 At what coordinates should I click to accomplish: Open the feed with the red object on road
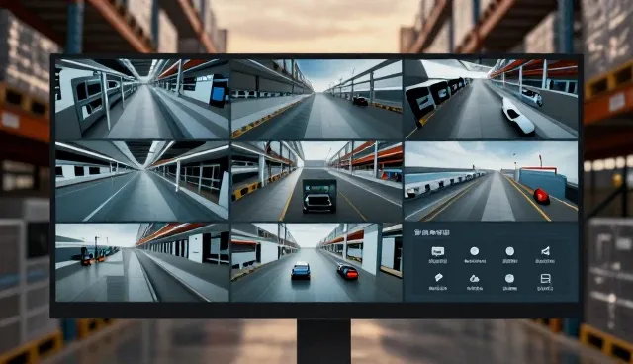491,181
